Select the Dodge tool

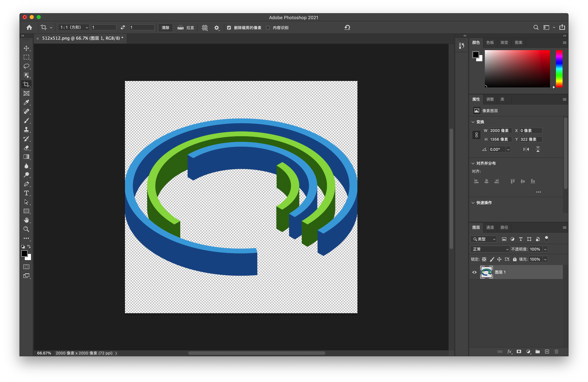coord(26,175)
